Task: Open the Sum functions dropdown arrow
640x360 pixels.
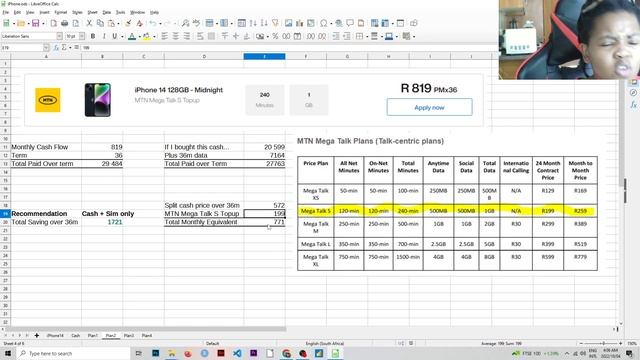Action: point(70,48)
